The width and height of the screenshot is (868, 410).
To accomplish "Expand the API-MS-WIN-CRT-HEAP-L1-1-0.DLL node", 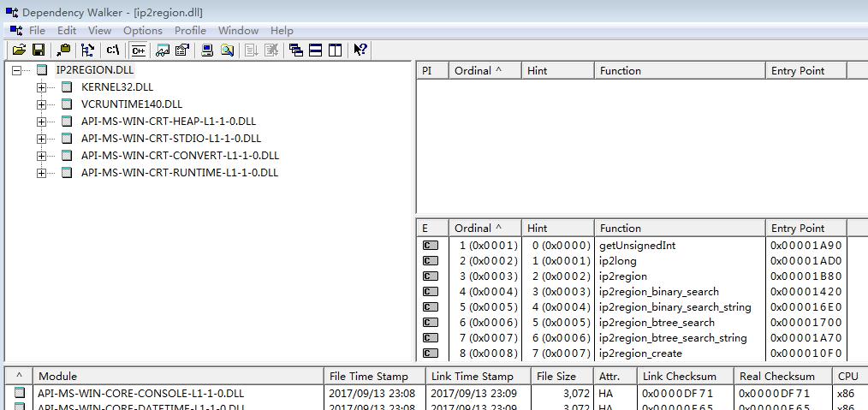I will [x=41, y=122].
